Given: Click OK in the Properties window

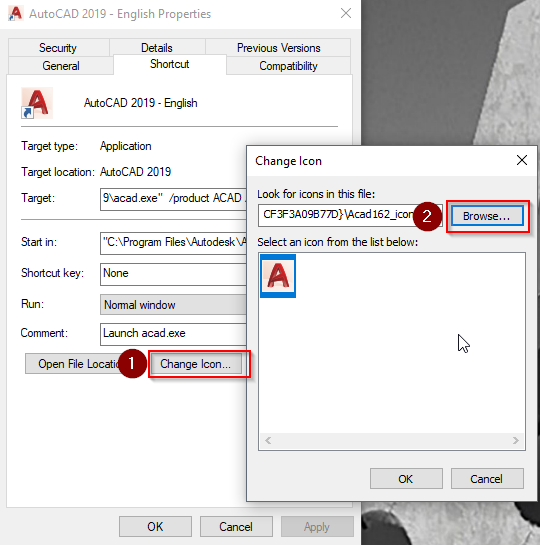Looking at the screenshot, I should pos(155,526).
